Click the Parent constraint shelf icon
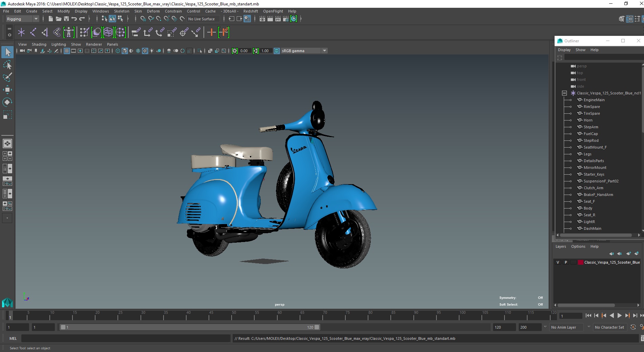 tap(136, 32)
